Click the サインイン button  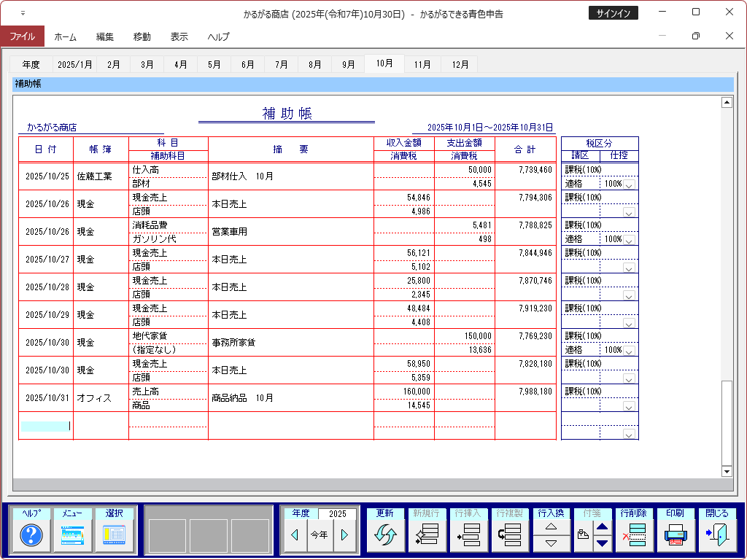point(613,13)
